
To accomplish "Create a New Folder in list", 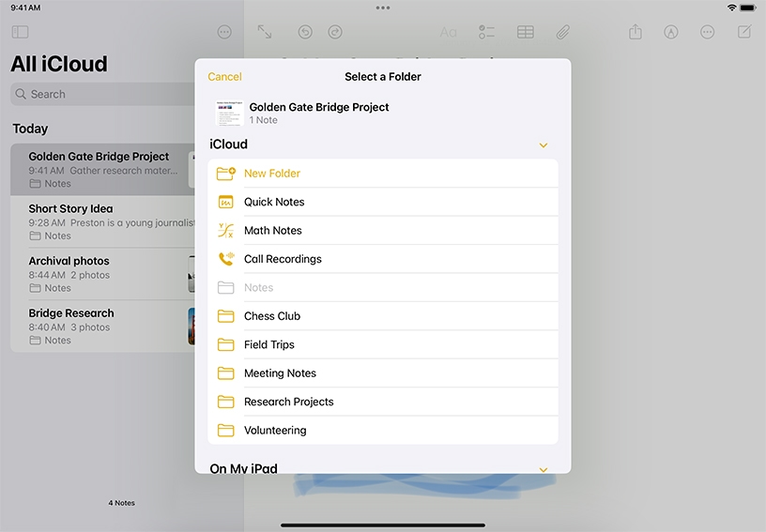I will pos(272,174).
